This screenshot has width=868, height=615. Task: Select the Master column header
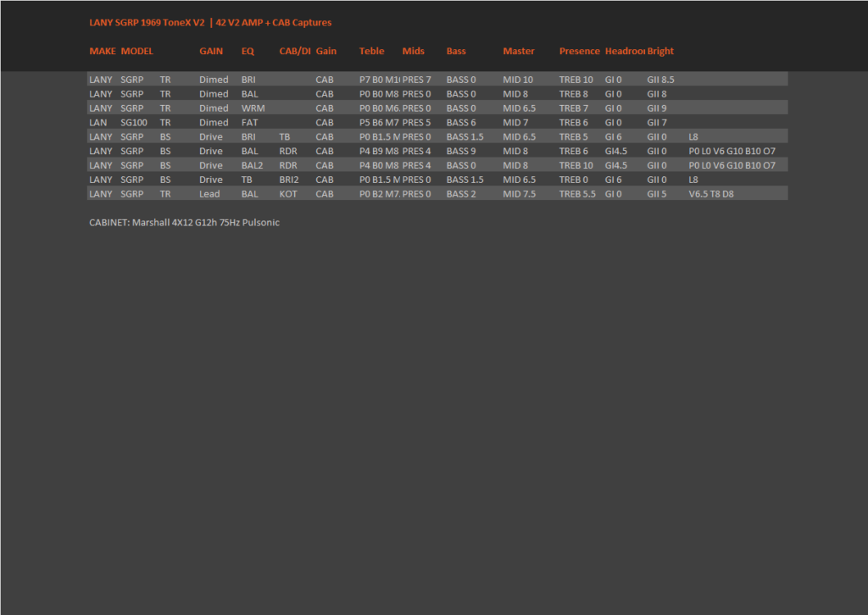519,51
